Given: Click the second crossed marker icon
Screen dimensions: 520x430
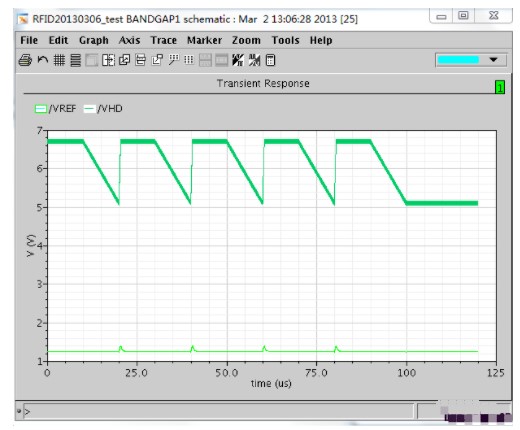Looking at the screenshot, I should pos(254,60).
